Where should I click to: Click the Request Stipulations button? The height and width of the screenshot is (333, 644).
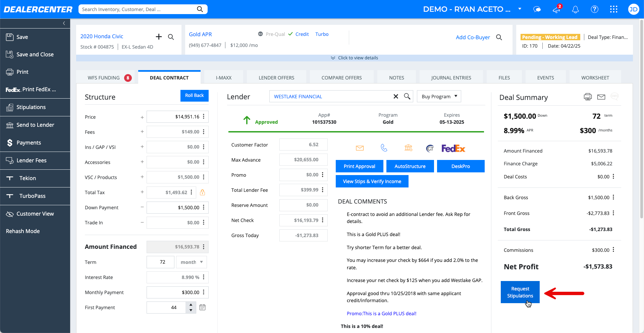[x=520, y=292]
